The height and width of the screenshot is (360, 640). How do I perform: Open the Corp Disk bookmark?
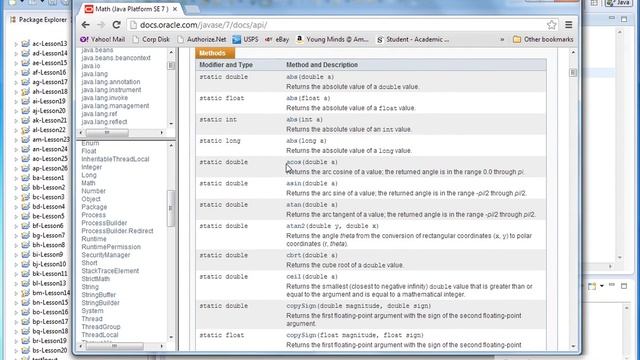click(151, 40)
